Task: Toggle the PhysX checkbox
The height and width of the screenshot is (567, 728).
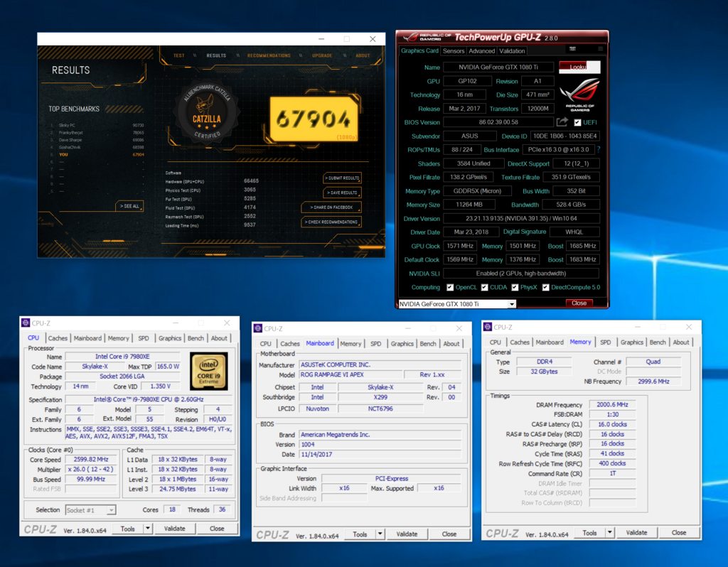Action: click(515, 287)
